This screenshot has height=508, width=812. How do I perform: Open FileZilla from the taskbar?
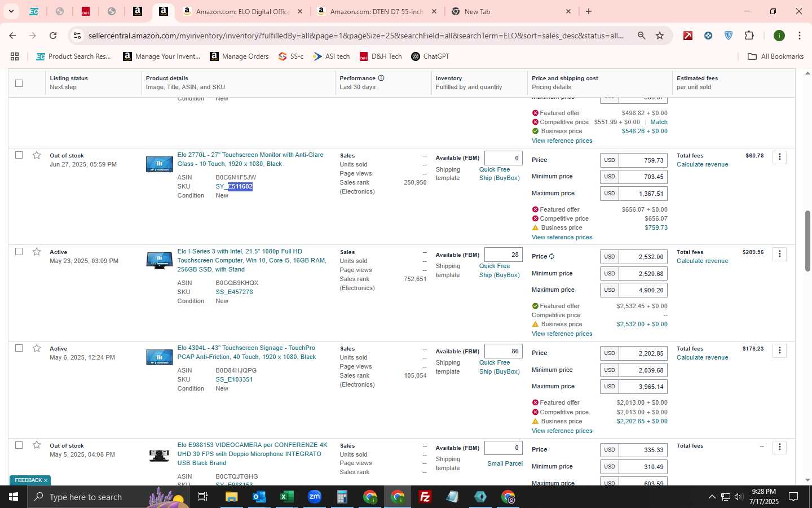click(x=425, y=497)
